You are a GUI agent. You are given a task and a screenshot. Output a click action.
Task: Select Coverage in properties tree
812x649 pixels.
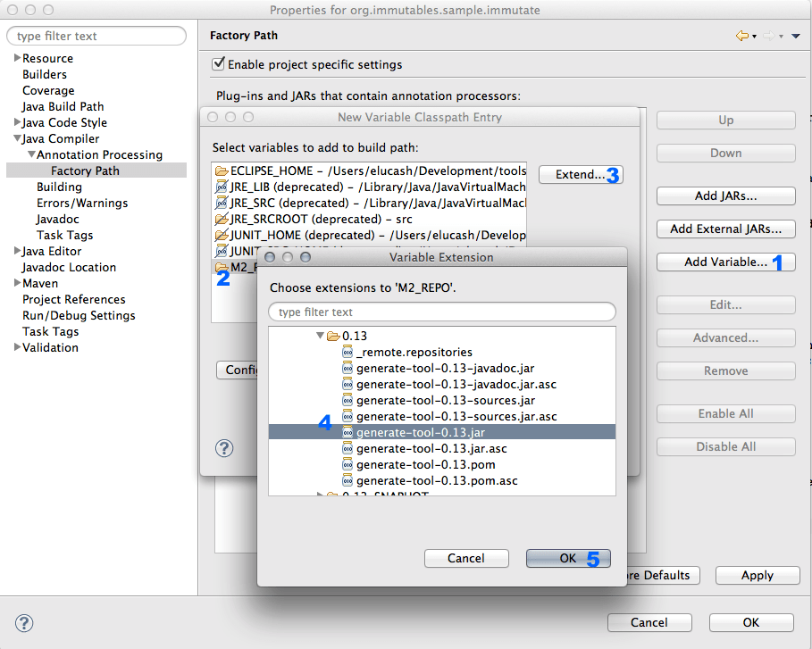[48, 90]
